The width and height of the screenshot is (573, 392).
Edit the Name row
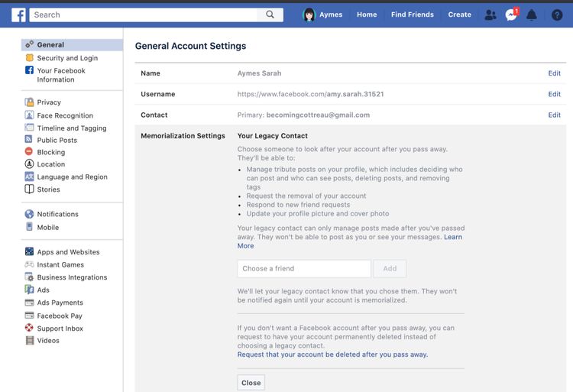pyautogui.click(x=554, y=73)
